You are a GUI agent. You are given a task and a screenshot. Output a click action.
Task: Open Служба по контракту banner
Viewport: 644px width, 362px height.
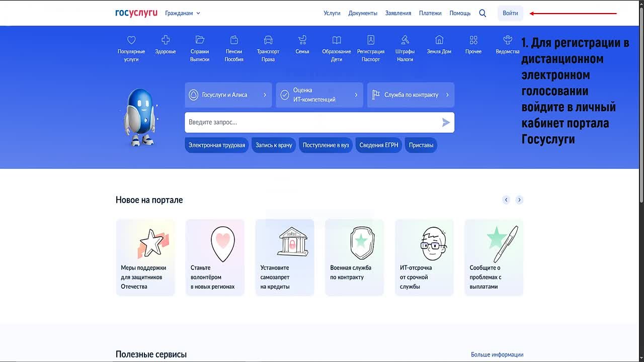[411, 95]
